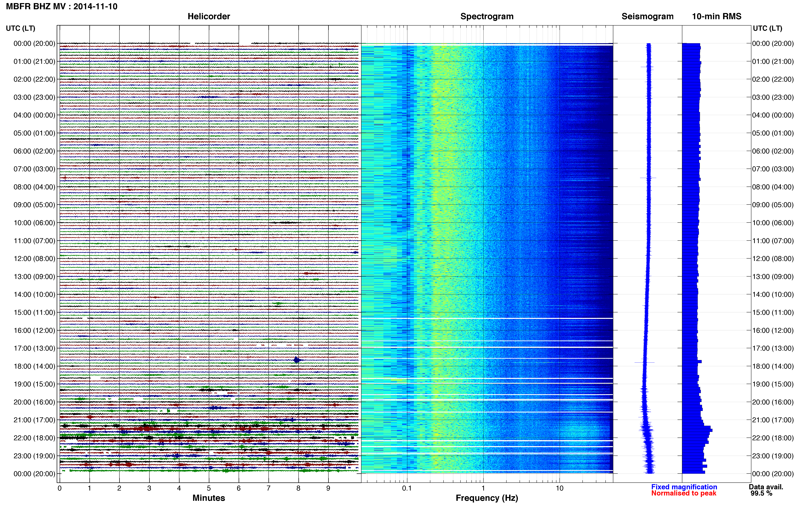Click the left "12:00 (08:00)" time label

[34, 259]
